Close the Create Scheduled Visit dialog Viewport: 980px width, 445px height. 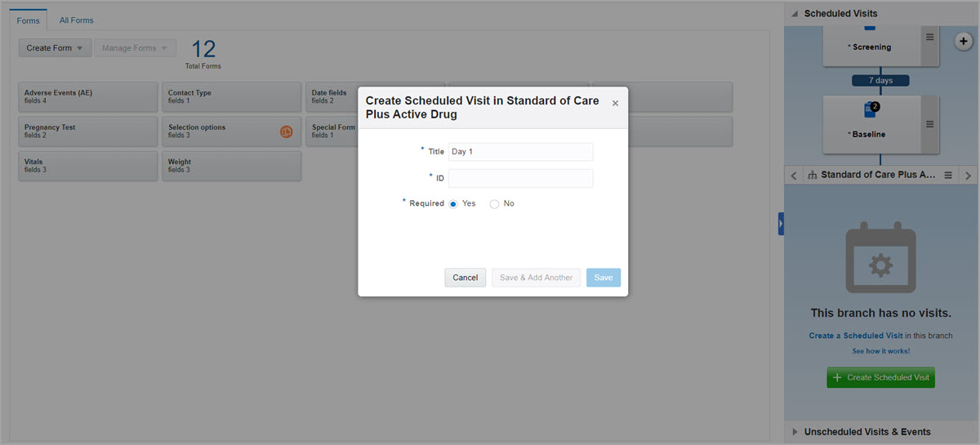[x=615, y=103]
